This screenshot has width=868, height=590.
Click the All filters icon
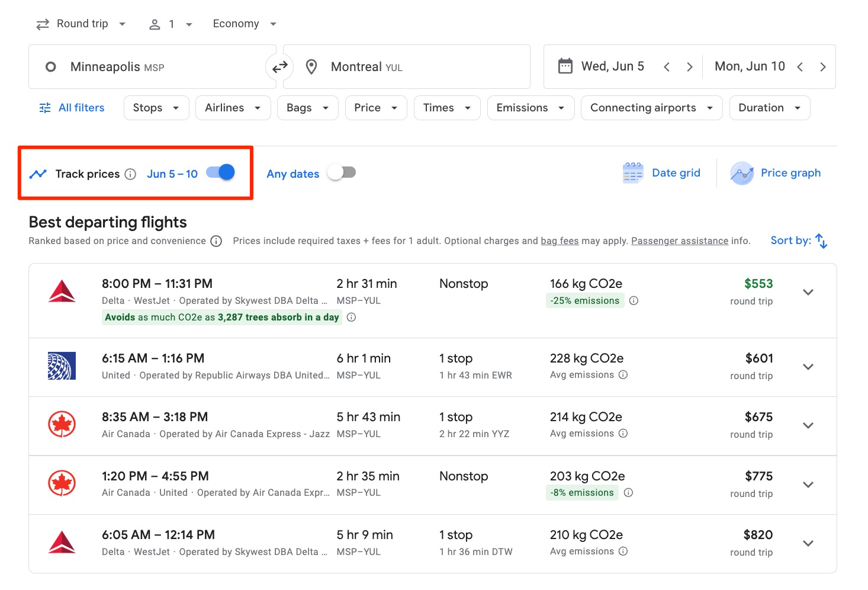pyautogui.click(x=44, y=107)
